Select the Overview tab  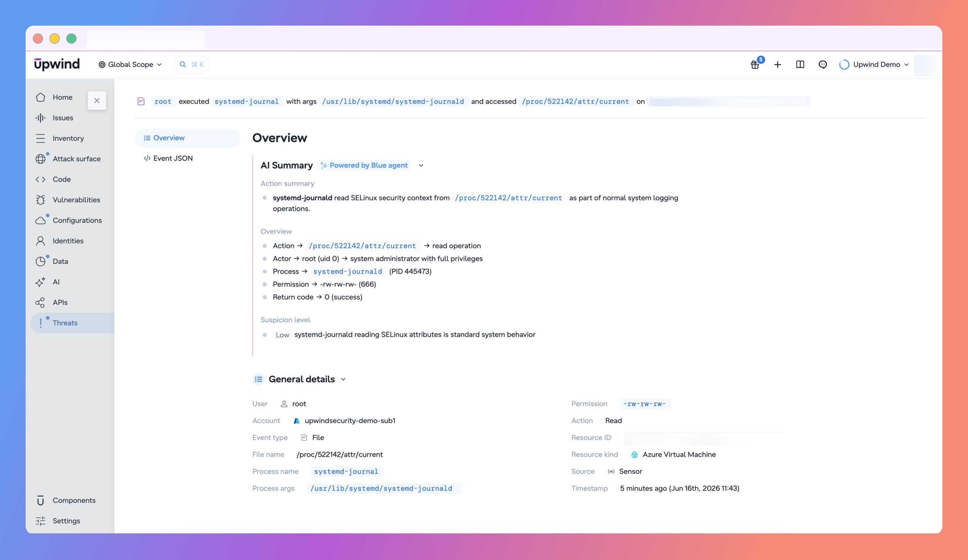click(188, 138)
